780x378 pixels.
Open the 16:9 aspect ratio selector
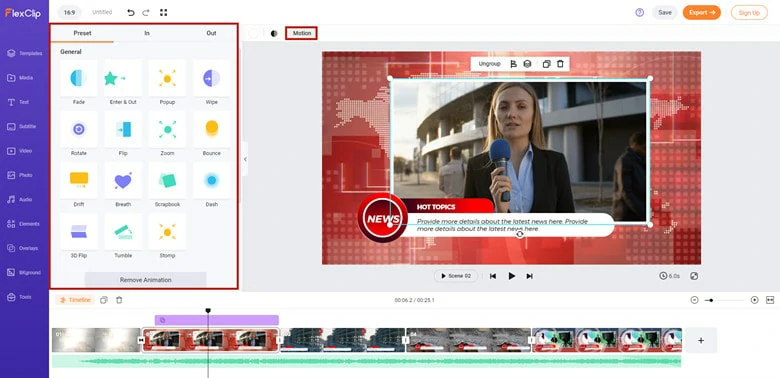69,12
